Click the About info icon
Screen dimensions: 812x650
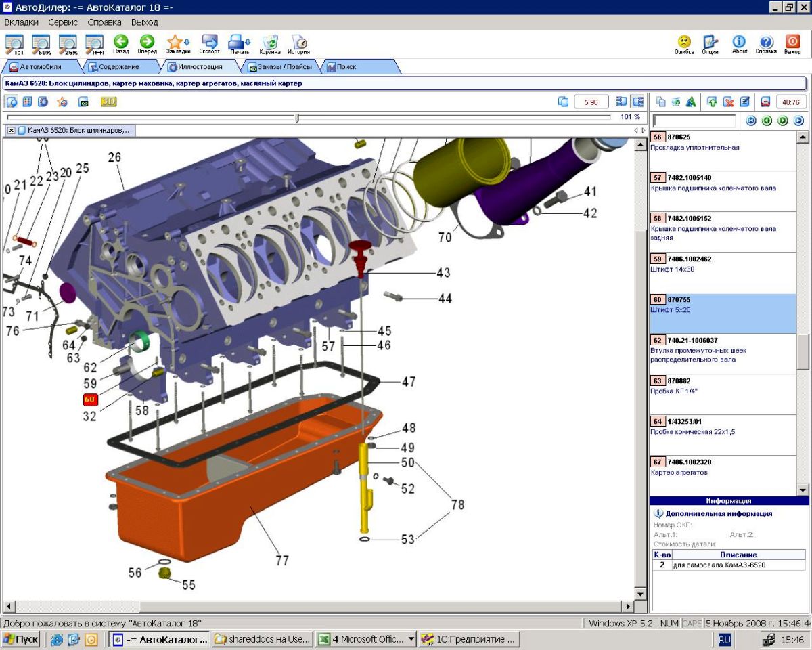click(740, 45)
